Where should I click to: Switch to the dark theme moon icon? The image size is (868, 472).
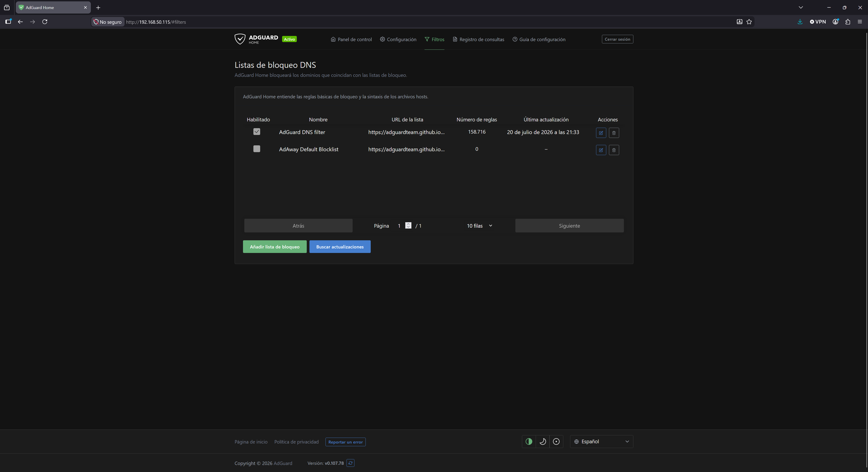click(x=542, y=441)
